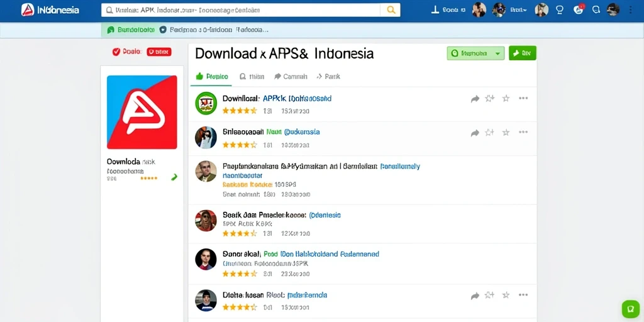Click the download arrow icon in header

[x=435, y=10]
